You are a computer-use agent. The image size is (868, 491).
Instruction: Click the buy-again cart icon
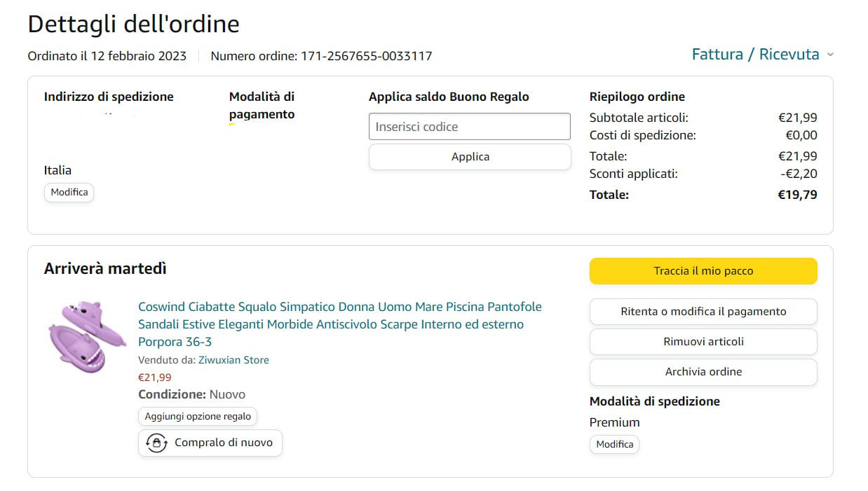(156, 443)
